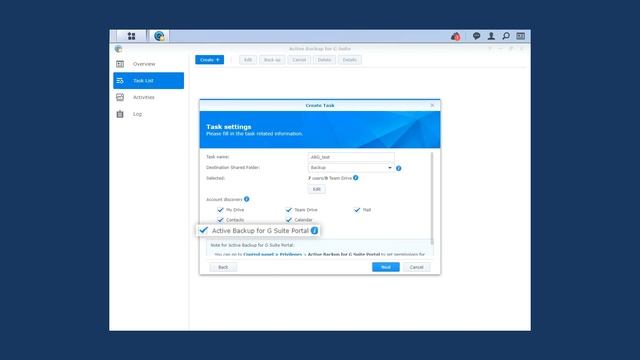Viewport: 640px width, 360px height.
Task: Toggle the Contacts checkbox
Action: (x=220, y=220)
